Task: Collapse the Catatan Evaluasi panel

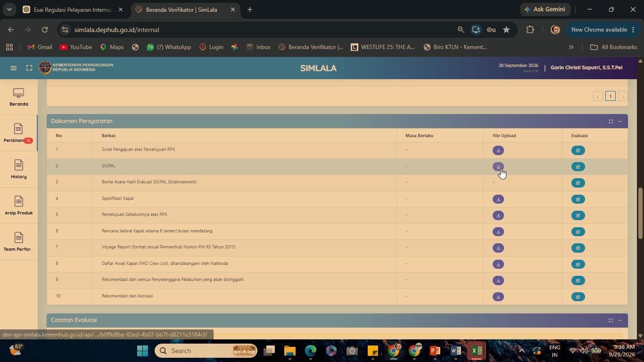Action: (x=620, y=321)
